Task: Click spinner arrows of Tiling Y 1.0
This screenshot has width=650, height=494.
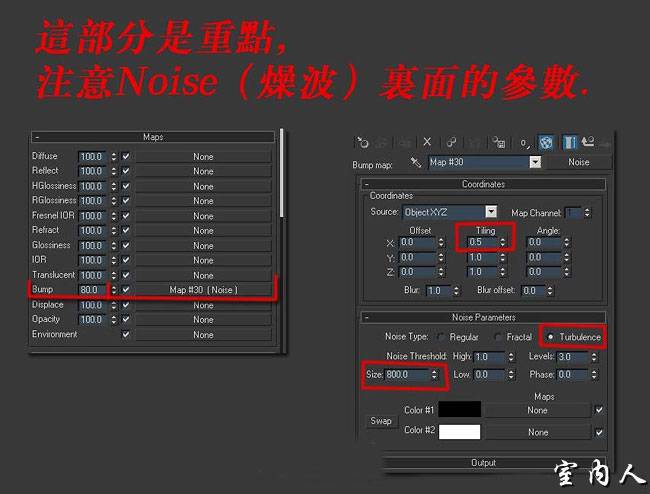Action: point(503,257)
